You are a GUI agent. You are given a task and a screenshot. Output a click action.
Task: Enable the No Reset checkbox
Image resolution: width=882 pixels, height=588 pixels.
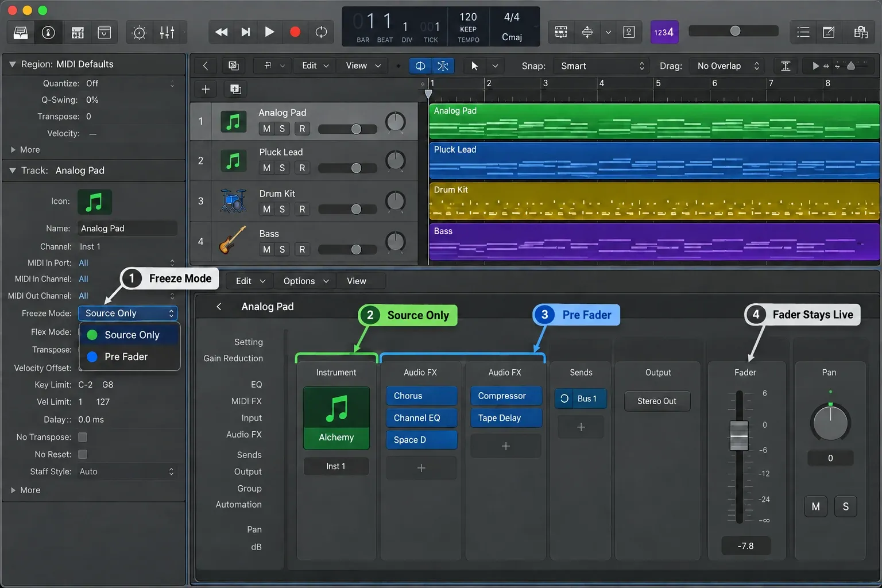(83, 454)
